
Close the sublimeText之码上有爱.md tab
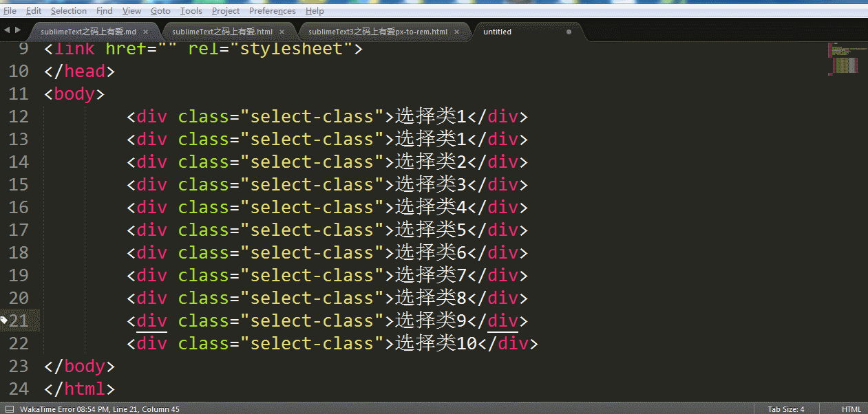[146, 32]
